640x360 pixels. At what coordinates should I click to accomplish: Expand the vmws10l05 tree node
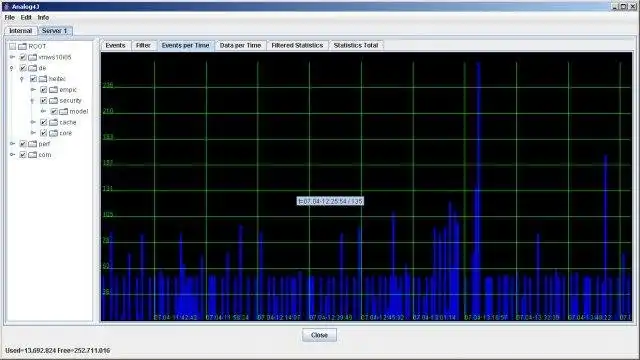(12, 57)
